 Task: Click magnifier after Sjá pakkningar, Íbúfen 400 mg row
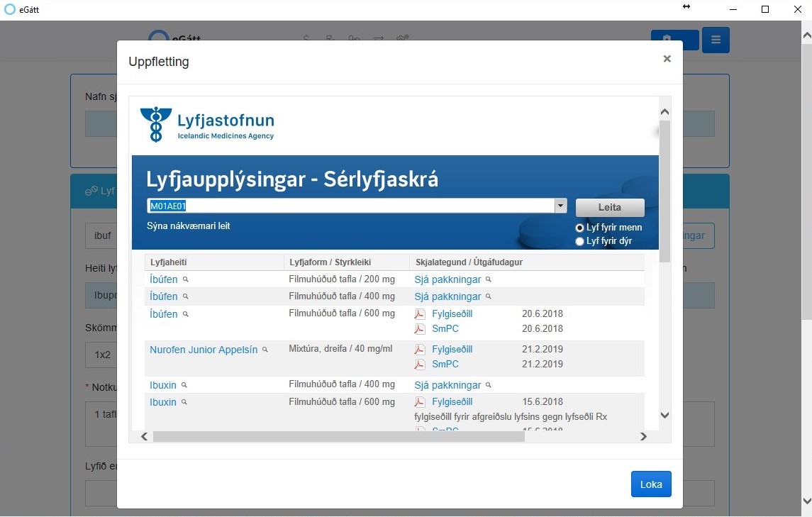(x=489, y=297)
